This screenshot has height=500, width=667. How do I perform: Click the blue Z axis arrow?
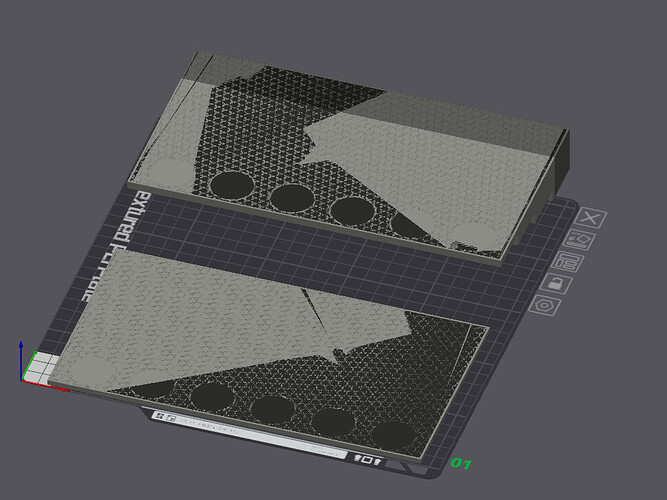[x=21, y=360]
